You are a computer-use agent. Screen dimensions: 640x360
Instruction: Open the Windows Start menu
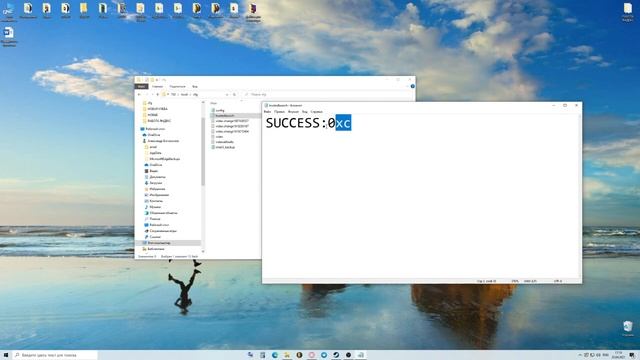(6, 355)
